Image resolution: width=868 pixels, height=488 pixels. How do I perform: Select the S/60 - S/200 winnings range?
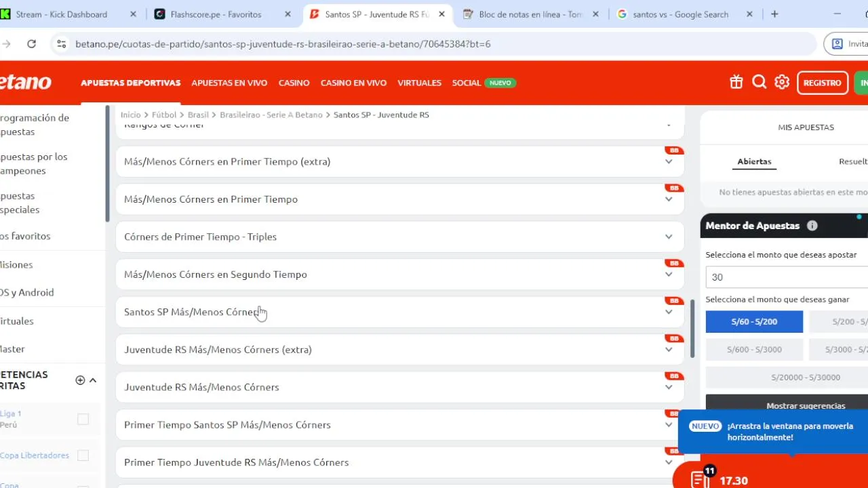pyautogui.click(x=754, y=322)
